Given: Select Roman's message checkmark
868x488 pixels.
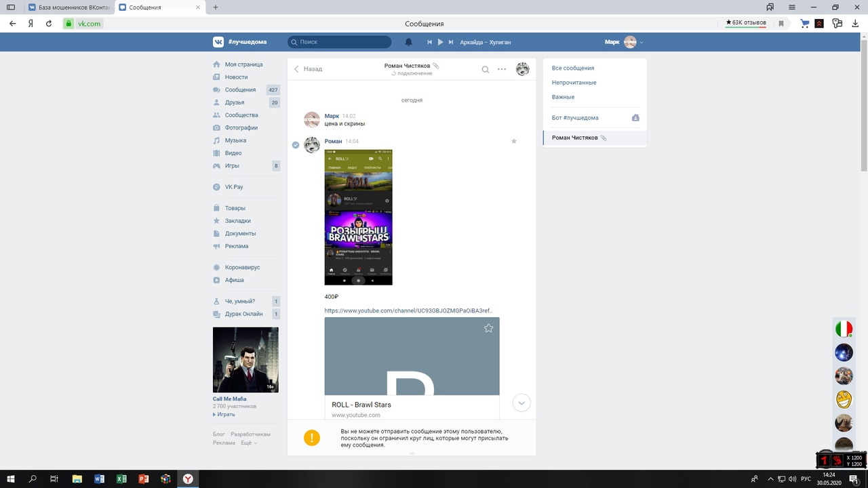Looking at the screenshot, I should [296, 145].
